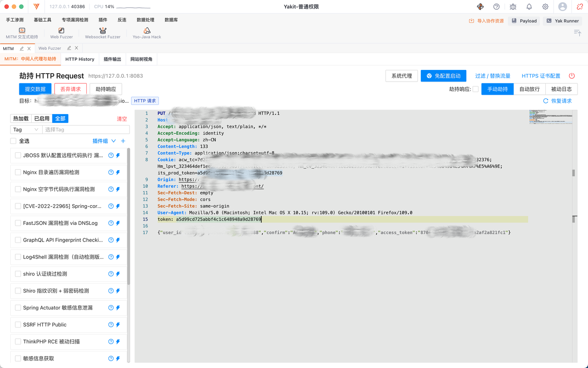Open 手工渗测 menu
Screen dimensions: 588x368
(x=15, y=20)
